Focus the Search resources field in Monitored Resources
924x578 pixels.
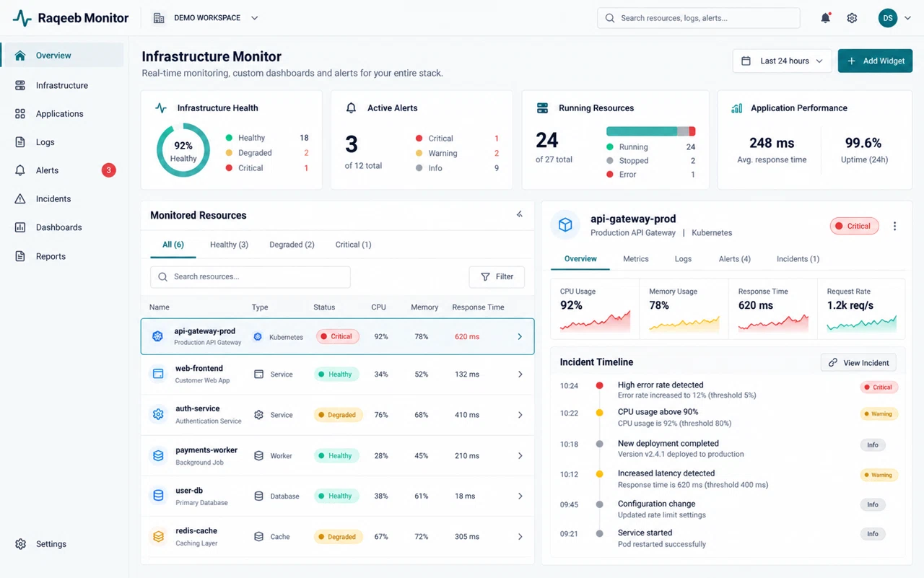coord(250,277)
